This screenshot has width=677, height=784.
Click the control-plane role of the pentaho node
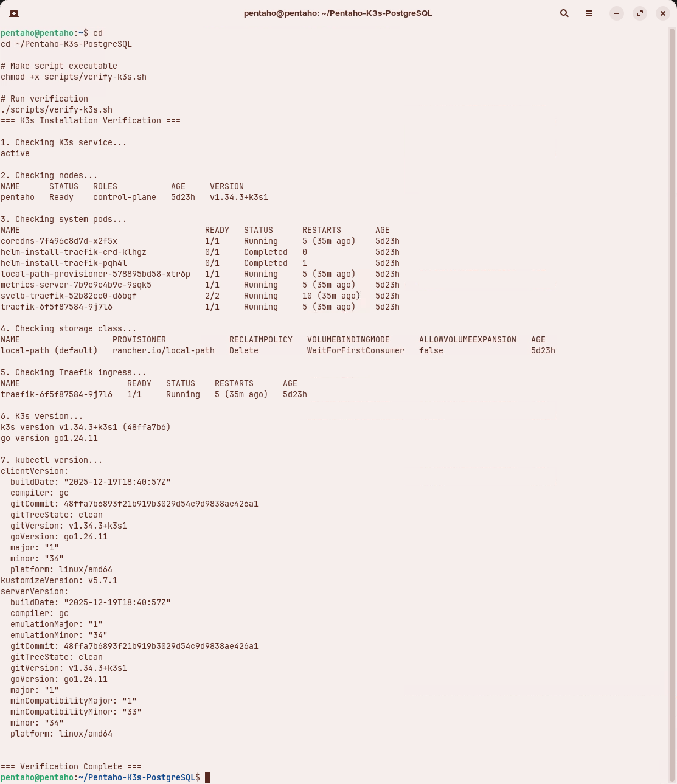coord(125,197)
